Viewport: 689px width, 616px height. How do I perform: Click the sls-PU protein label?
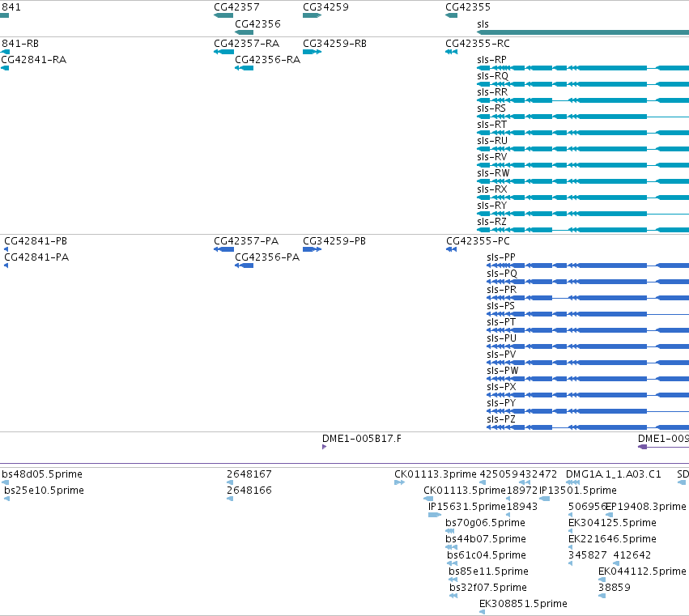pos(501,338)
